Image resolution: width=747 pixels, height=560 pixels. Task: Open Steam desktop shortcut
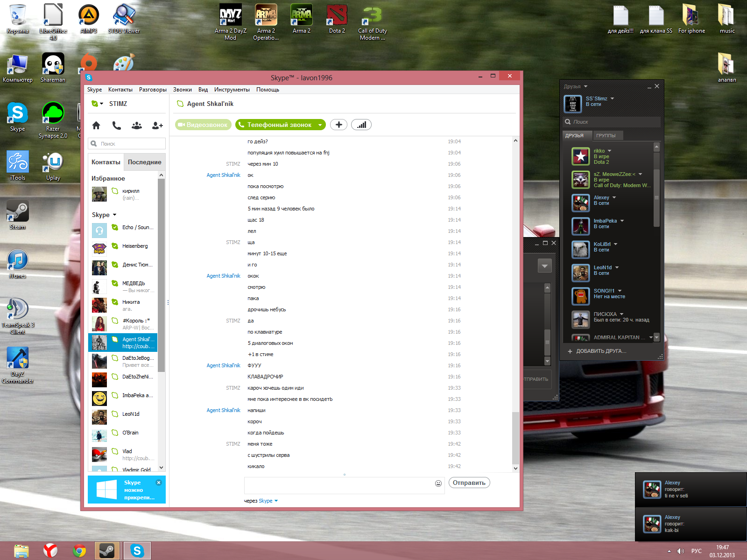click(x=18, y=215)
